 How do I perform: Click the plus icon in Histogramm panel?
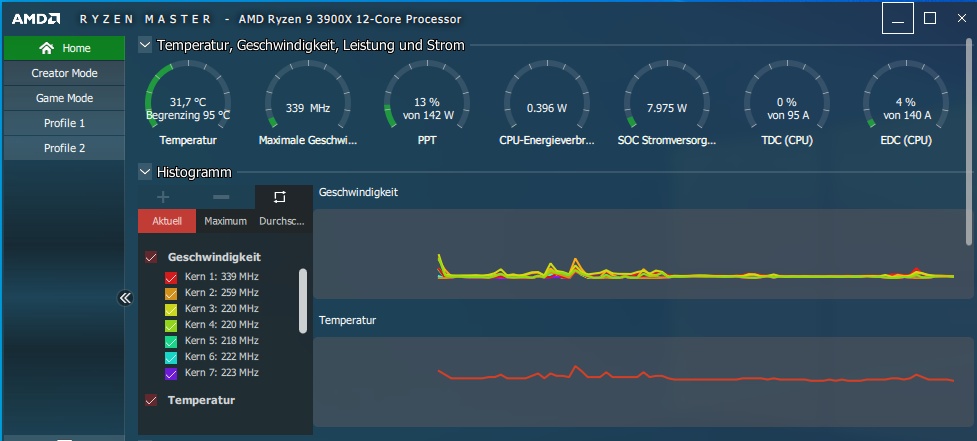coord(163,197)
